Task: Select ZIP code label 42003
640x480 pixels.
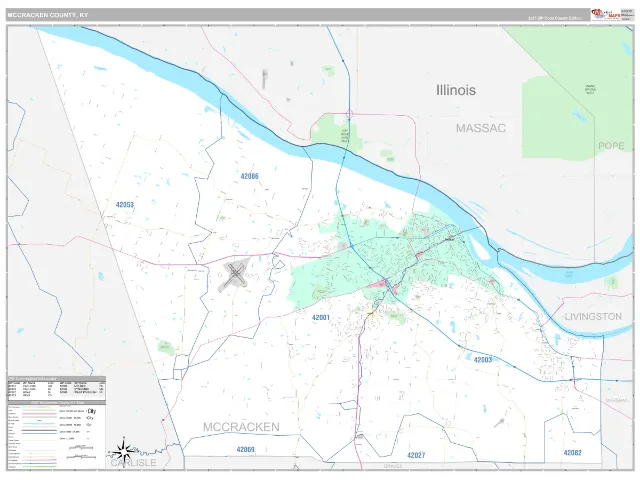Action: [483, 360]
